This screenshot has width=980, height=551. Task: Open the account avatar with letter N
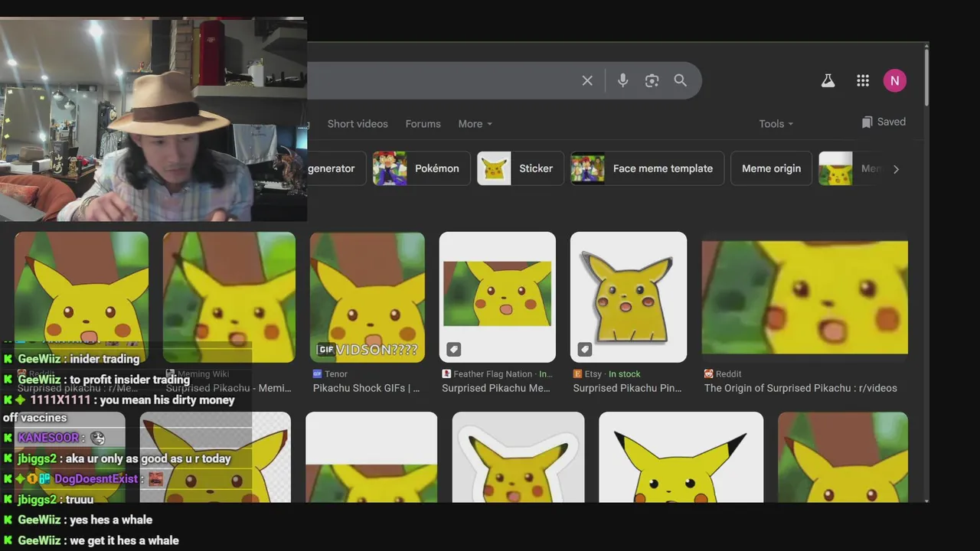click(x=894, y=80)
